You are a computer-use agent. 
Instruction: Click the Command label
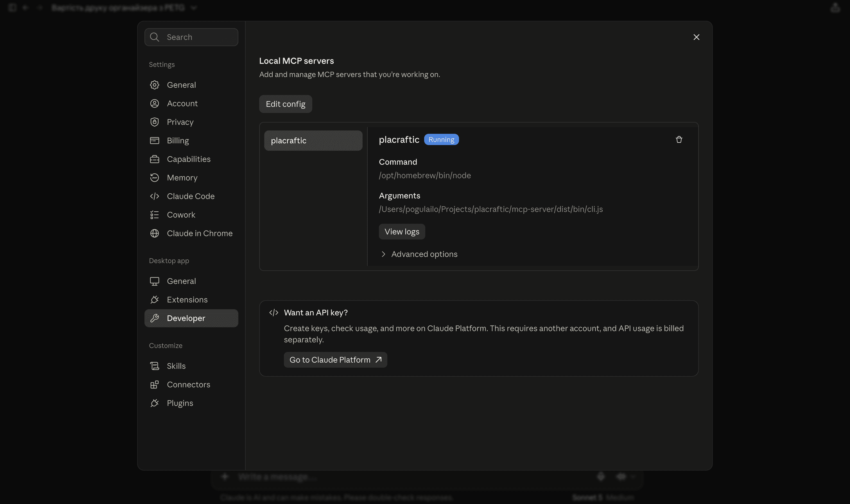pos(398,162)
